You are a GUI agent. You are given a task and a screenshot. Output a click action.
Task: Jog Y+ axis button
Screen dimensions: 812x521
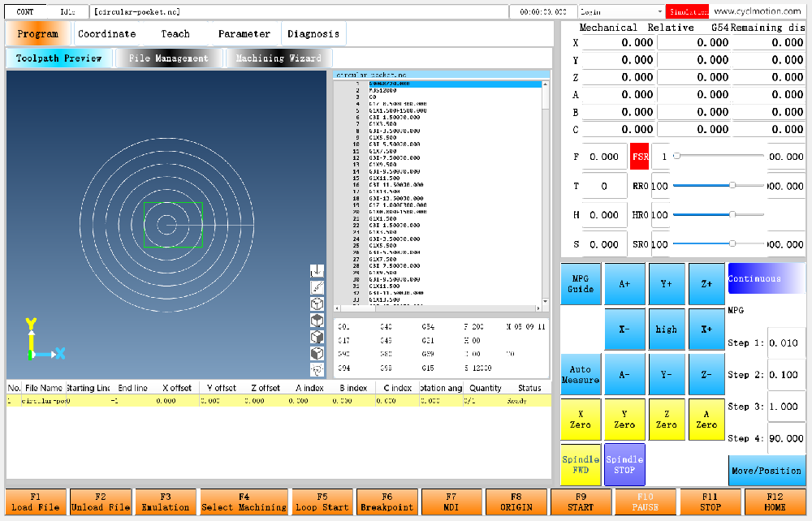(x=666, y=283)
